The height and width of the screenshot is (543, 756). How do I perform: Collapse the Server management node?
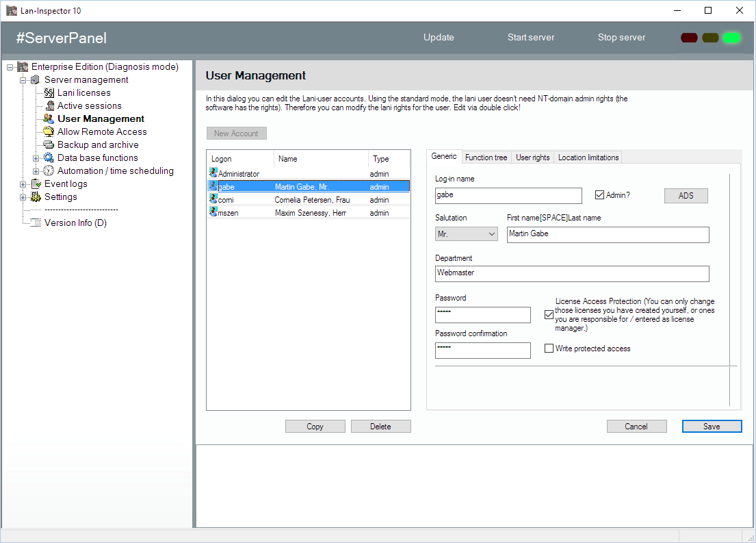23,80
